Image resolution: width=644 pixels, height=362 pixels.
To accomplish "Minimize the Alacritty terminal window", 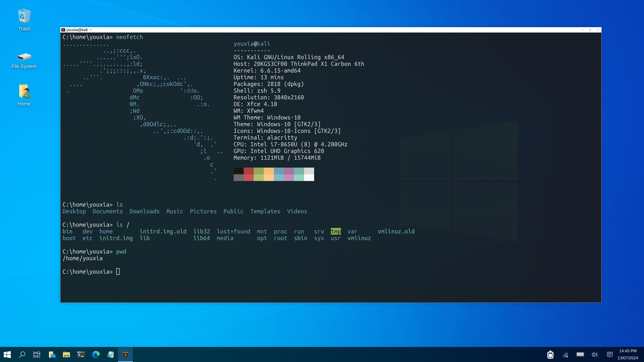I will pyautogui.click(x=582, y=30).
